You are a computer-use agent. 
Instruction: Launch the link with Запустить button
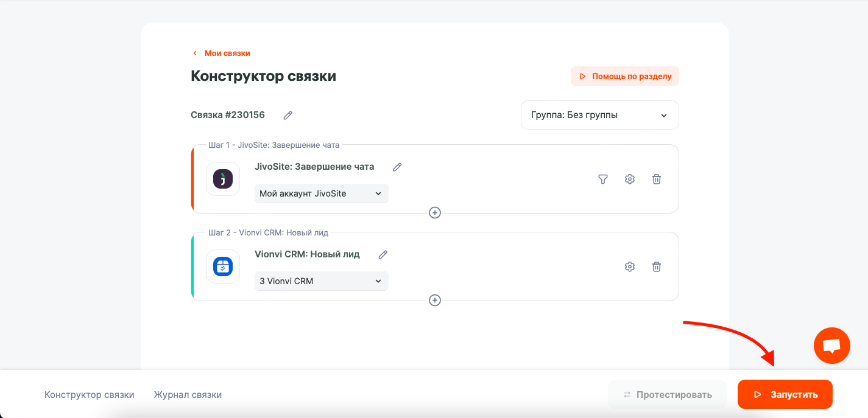[x=785, y=394]
